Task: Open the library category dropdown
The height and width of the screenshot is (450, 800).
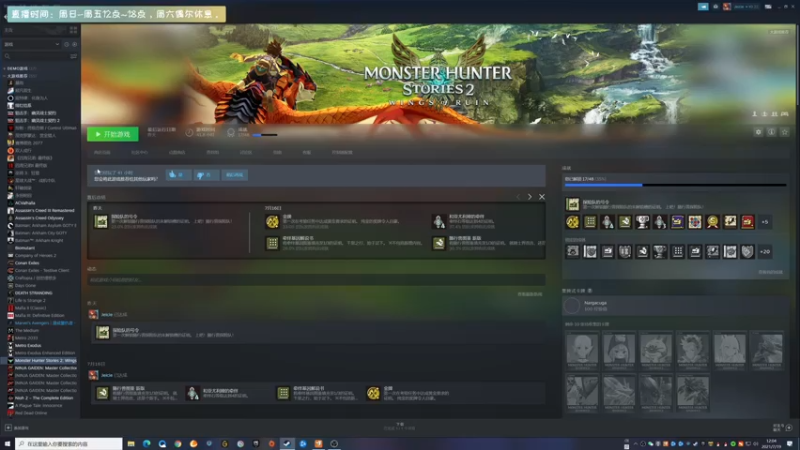Action: point(32,44)
